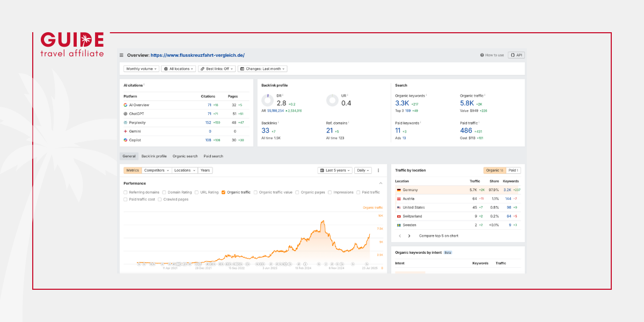Open the All locations dropdown
Image resolution: width=644 pixels, height=322 pixels.
click(179, 69)
